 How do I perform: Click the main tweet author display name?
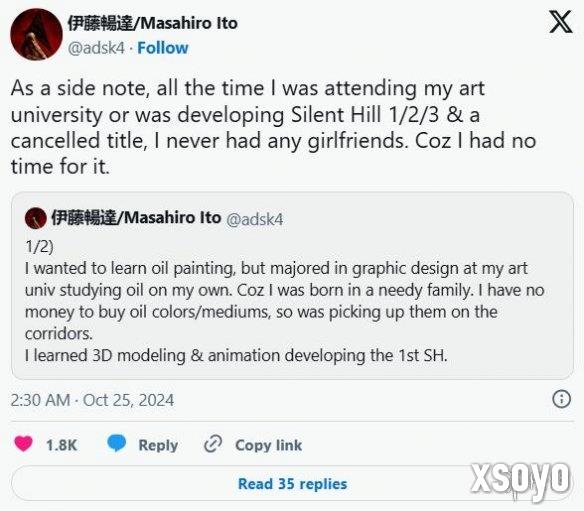152,23
